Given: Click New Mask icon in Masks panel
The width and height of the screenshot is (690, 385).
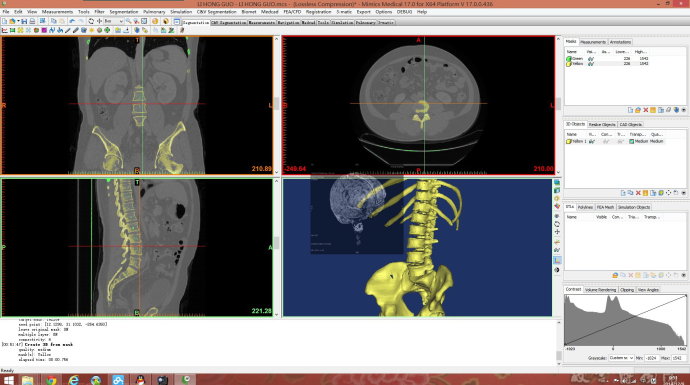Looking at the screenshot, I should (631, 110).
